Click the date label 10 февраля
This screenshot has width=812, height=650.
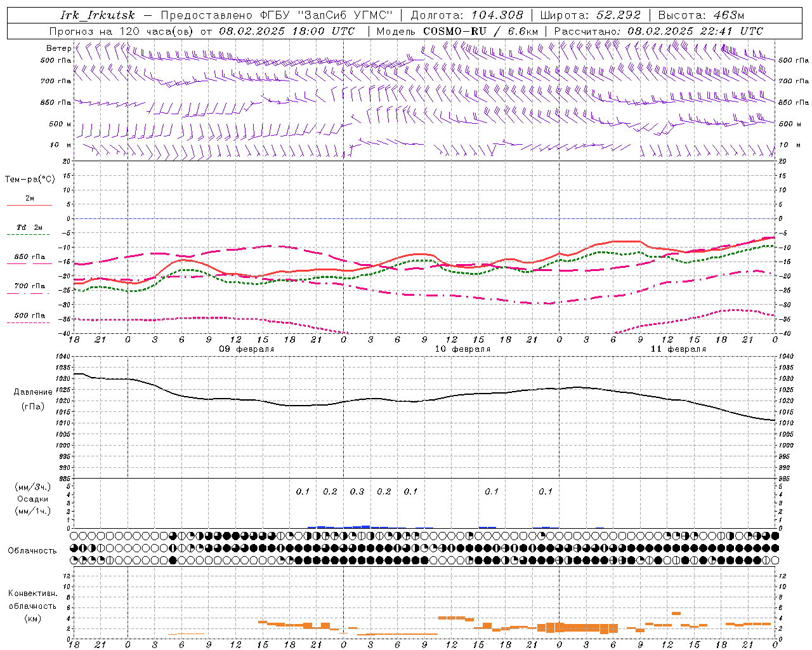pyautogui.click(x=462, y=349)
